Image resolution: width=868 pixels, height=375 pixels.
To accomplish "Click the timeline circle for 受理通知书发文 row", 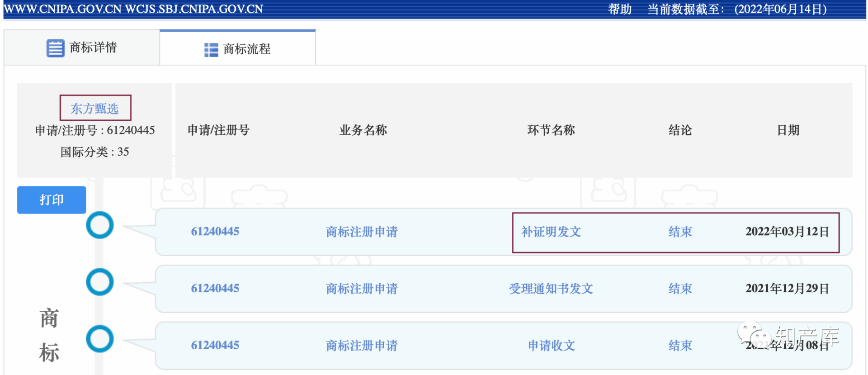I will pyautogui.click(x=99, y=282).
